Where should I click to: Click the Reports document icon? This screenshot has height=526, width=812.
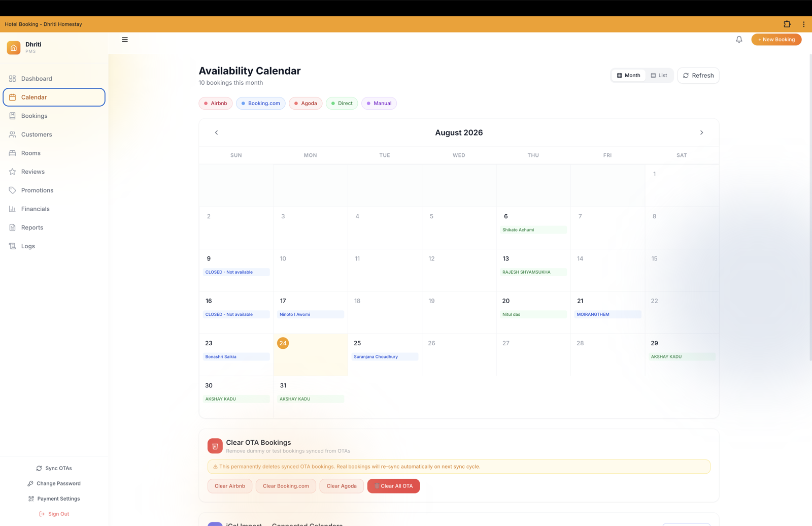click(12, 227)
